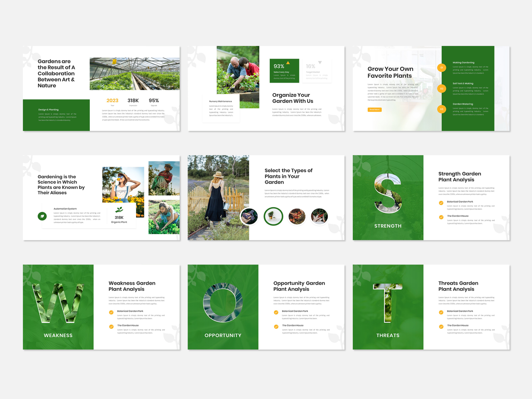
Task: Click The Garden House check icon on Opportunity slide
Action: pyautogui.click(x=276, y=327)
